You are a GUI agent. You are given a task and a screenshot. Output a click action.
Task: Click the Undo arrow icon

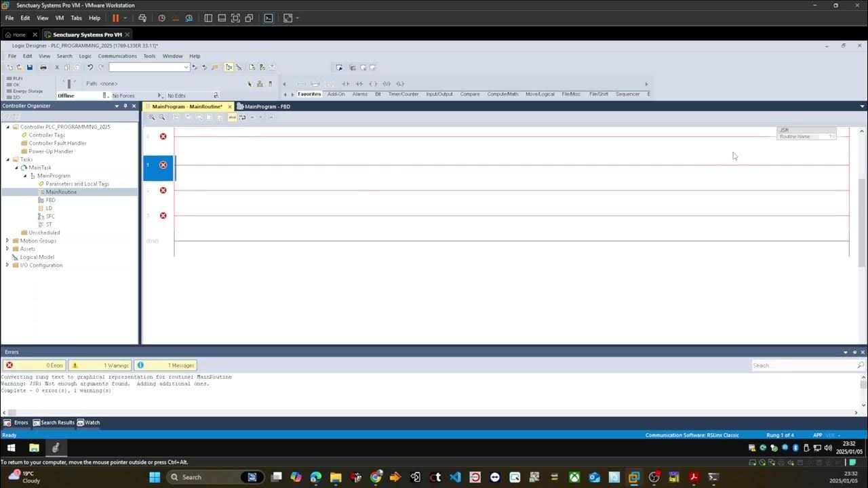click(90, 67)
